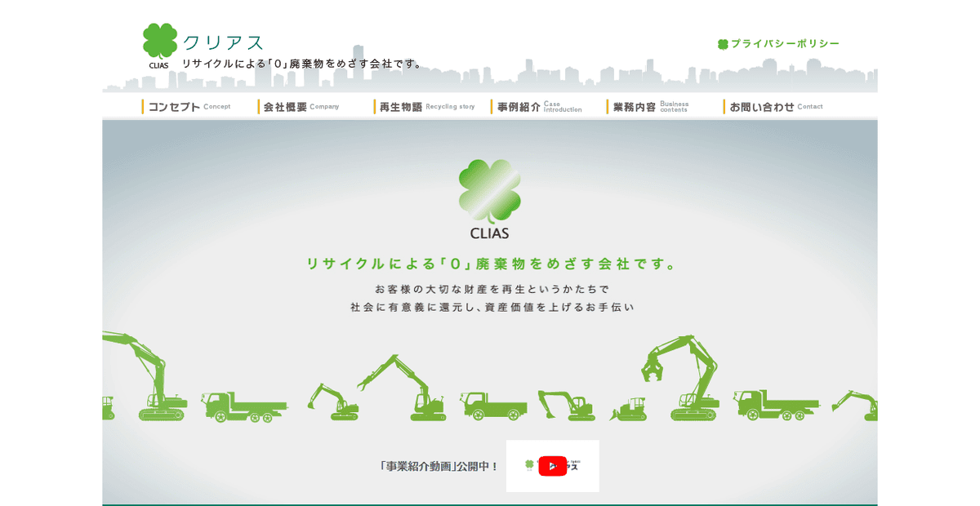980x506 pixels.
Task: Click the クリアス header title text
Action: pyautogui.click(x=224, y=40)
